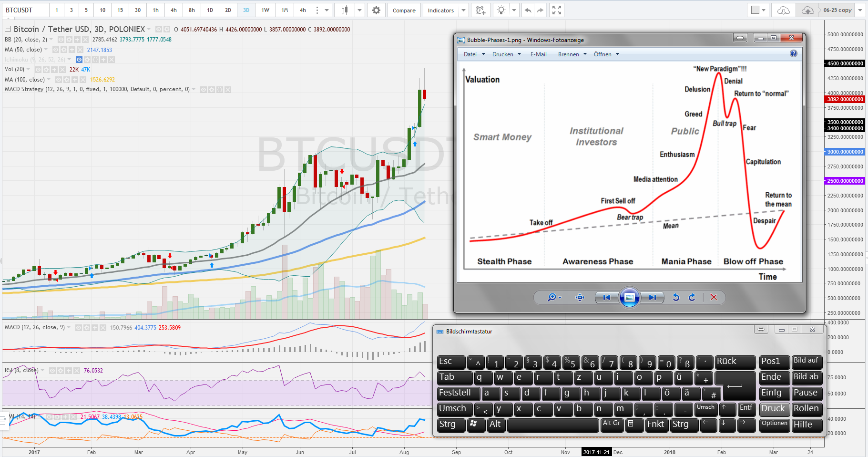Image resolution: width=868 pixels, height=457 pixels.
Task: Go to previous image in photo viewer
Action: pos(606,297)
